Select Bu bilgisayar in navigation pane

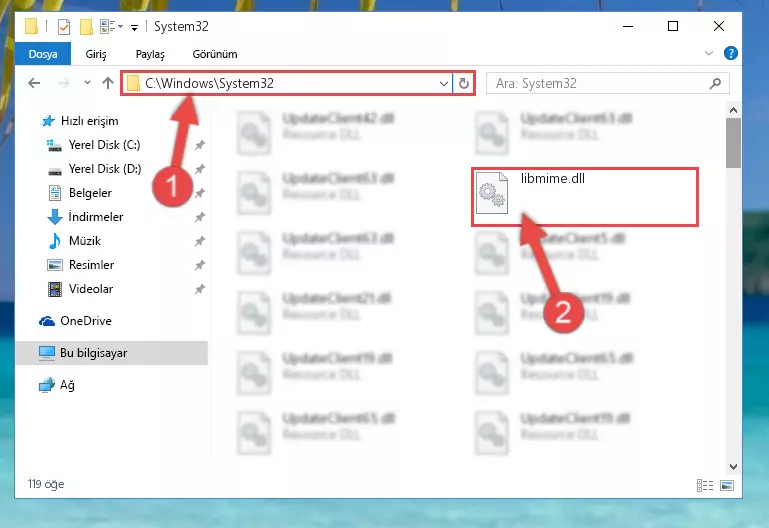(112, 353)
